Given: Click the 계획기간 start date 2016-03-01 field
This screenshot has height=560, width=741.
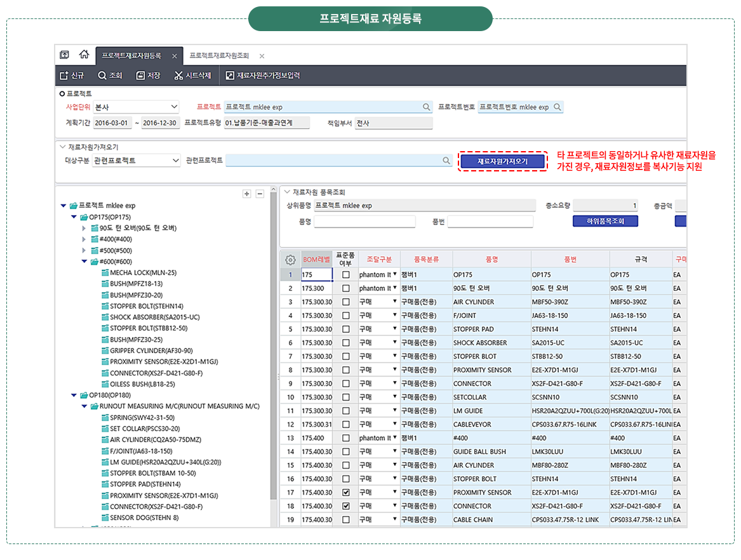Looking at the screenshot, I should pos(112,123).
